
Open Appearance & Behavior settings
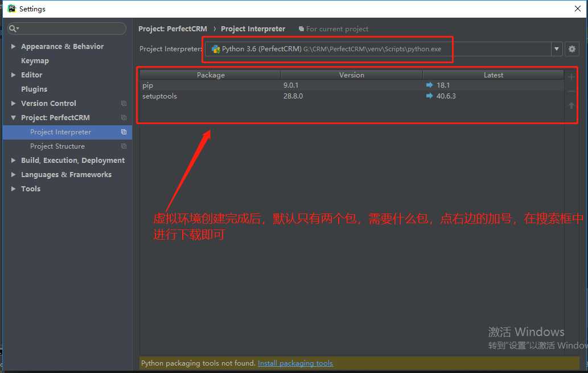62,47
